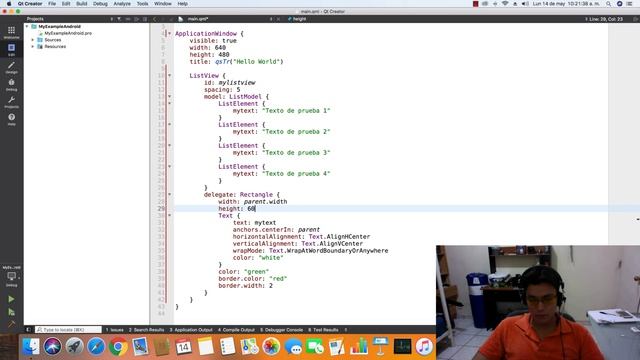Open the File menu
This screenshot has width=640, height=360.
tap(52, 4)
